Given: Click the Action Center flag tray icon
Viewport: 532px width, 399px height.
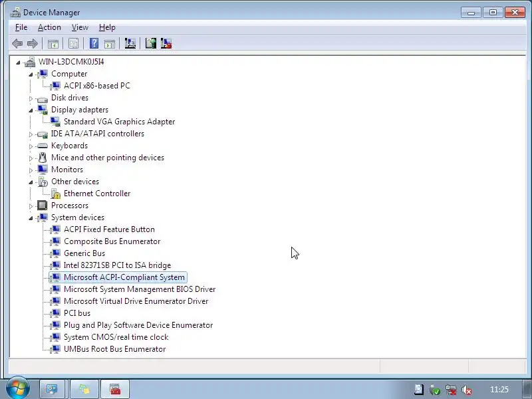Looking at the screenshot, I should point(435,390).
